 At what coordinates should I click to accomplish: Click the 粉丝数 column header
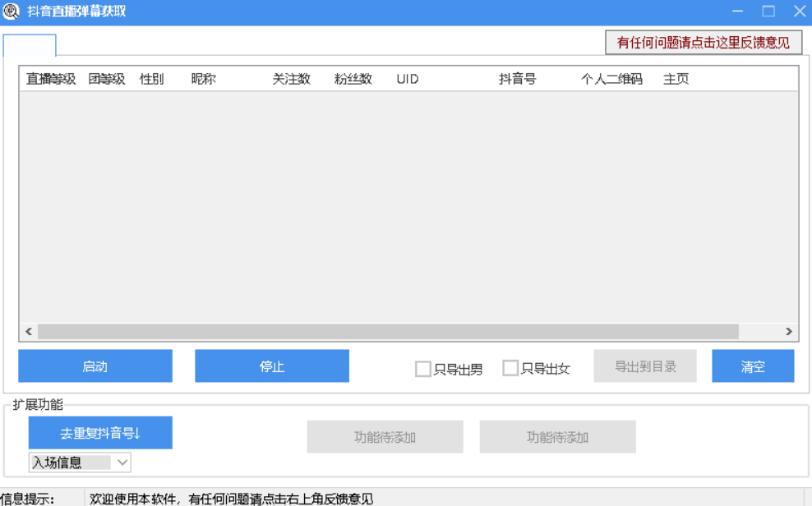click(x=353, y=79)
